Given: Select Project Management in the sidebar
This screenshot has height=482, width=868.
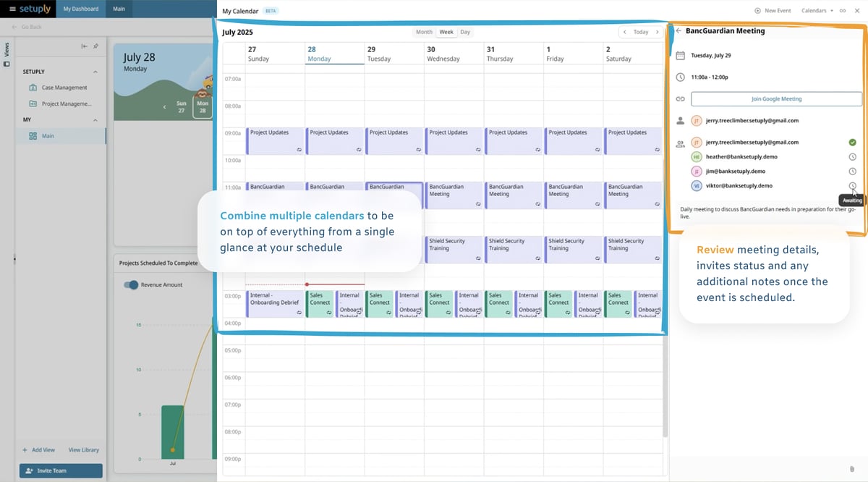Looking at the screenshot, I should pyautogui.click(x=61, y=103).
